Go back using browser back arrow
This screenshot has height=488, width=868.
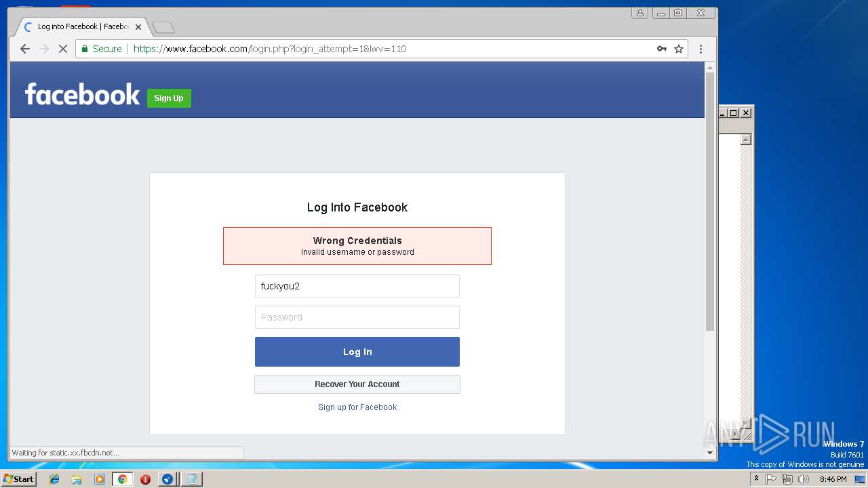(x=25, y=49)
